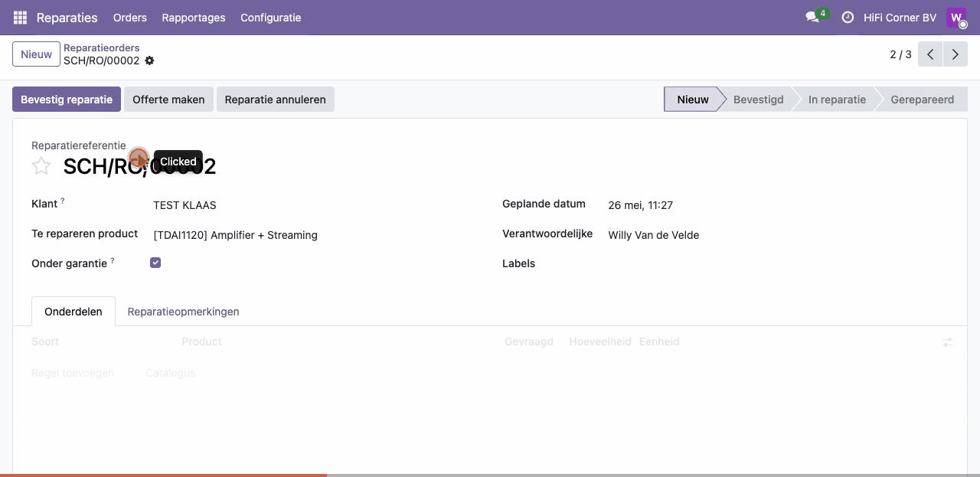The width and height of the screenshot is (980, 477).
Task: Open the Configuratie menu
Action: click(x=270, y=17)
